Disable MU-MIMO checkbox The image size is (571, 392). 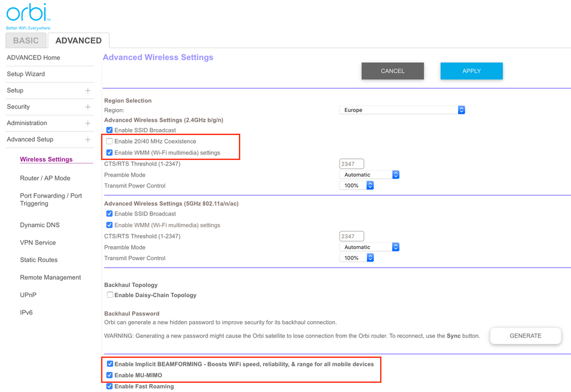pyautogui.click(x=110, y=375)
